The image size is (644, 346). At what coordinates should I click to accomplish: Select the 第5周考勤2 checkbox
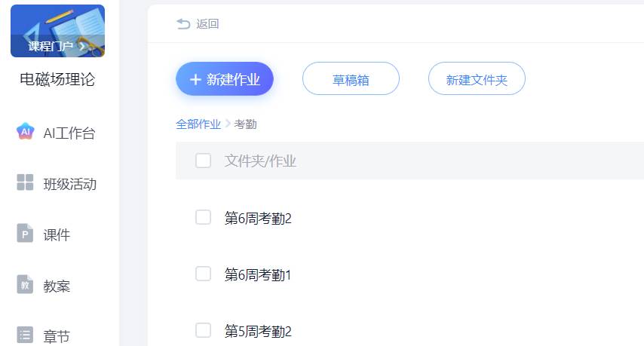point(203,330)
